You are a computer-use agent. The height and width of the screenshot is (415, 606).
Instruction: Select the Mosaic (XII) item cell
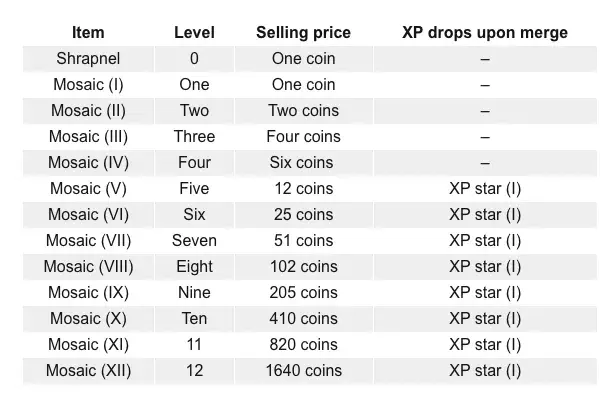pos(88,370)
